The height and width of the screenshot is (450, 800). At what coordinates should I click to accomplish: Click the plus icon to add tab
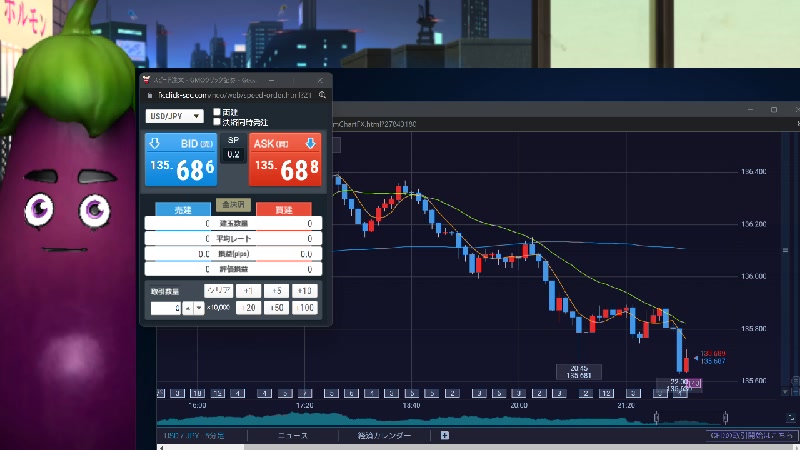coord(445,435)
